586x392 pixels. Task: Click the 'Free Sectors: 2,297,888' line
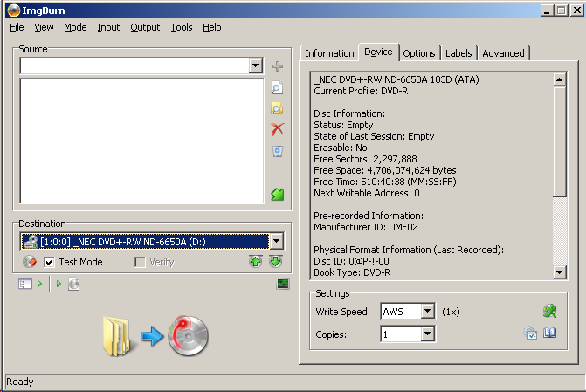click(x=365, y=159)
